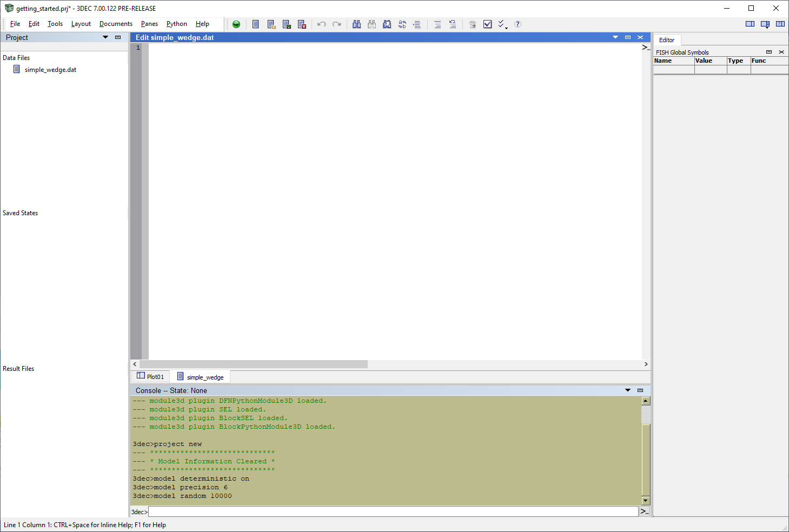Image resolution: width=789 pixels, height=532 pixels.
Task: Expand the Console pane dropdown arrow
Action: [628, 390]
